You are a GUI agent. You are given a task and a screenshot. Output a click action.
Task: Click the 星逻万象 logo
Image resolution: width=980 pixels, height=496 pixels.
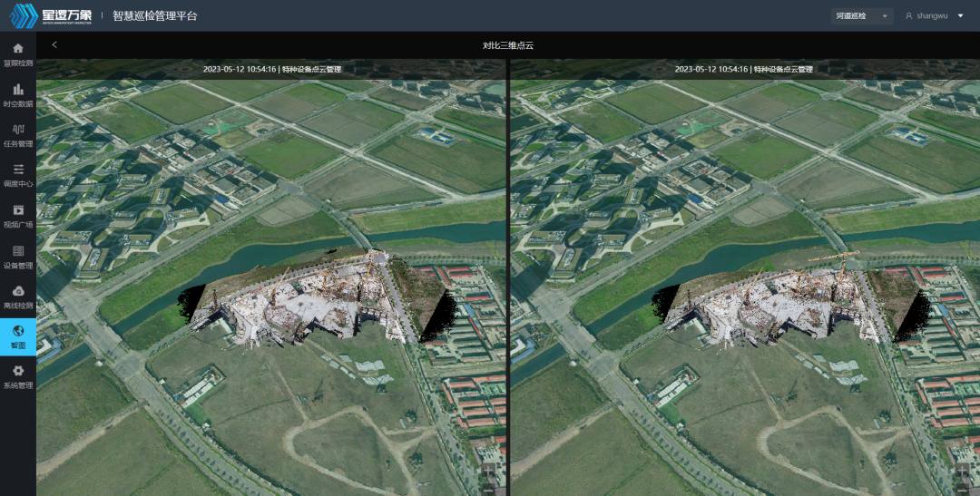tap(49, 16)
